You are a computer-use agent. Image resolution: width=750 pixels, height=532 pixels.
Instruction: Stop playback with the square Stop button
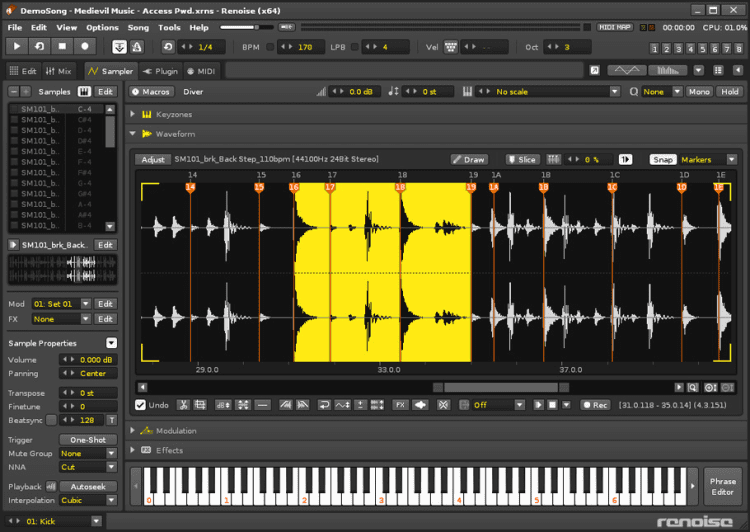[62, 46]
